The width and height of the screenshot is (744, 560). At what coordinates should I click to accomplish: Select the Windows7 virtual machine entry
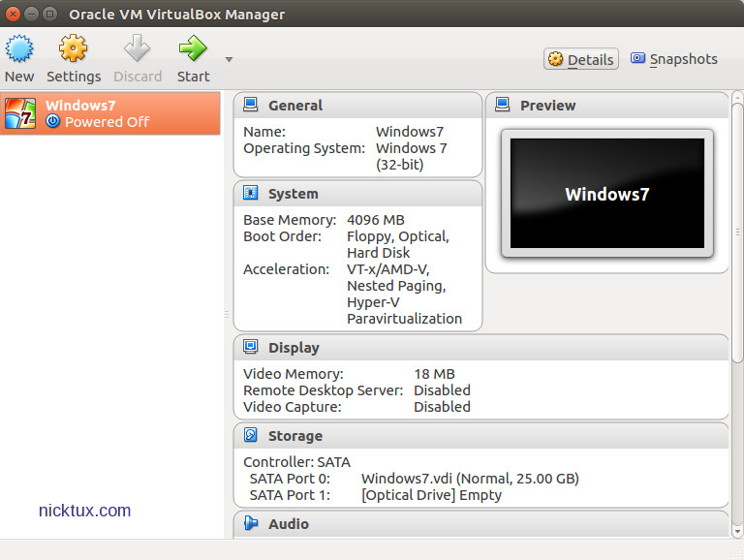(110, 113)
